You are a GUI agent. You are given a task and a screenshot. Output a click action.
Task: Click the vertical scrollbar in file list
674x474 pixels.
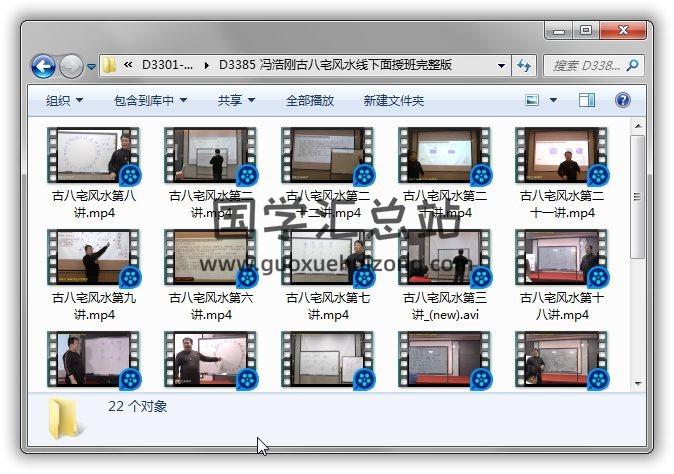[638, 200]
